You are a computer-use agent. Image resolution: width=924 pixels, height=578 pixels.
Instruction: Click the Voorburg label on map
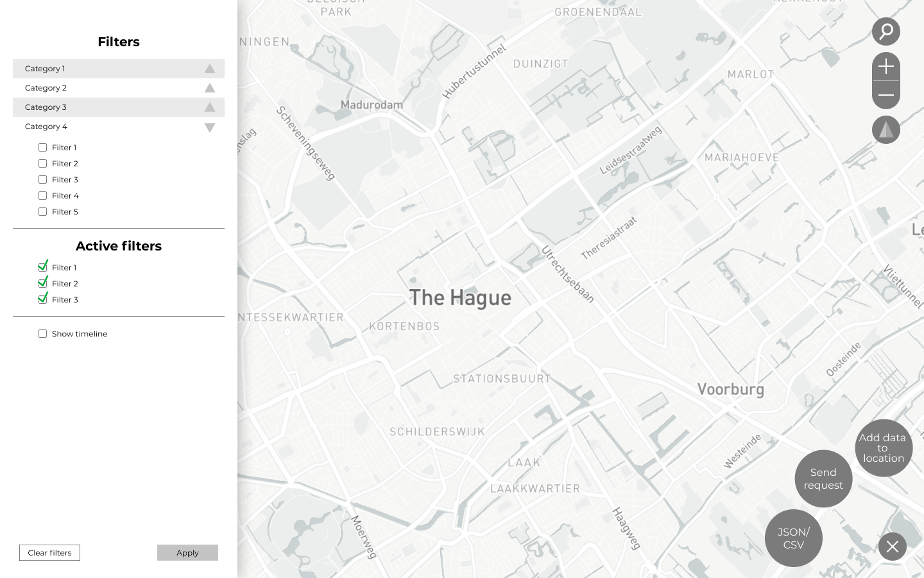pyautogui.click(x=731, y=390)
